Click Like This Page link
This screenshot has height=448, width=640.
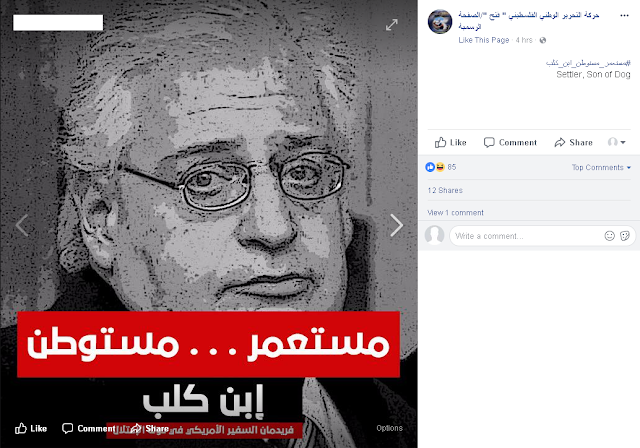484,40
